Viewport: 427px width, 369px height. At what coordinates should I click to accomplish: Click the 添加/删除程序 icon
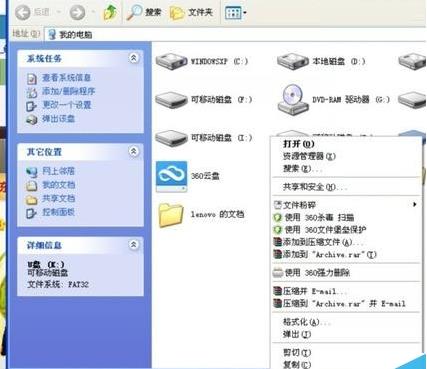32,92
